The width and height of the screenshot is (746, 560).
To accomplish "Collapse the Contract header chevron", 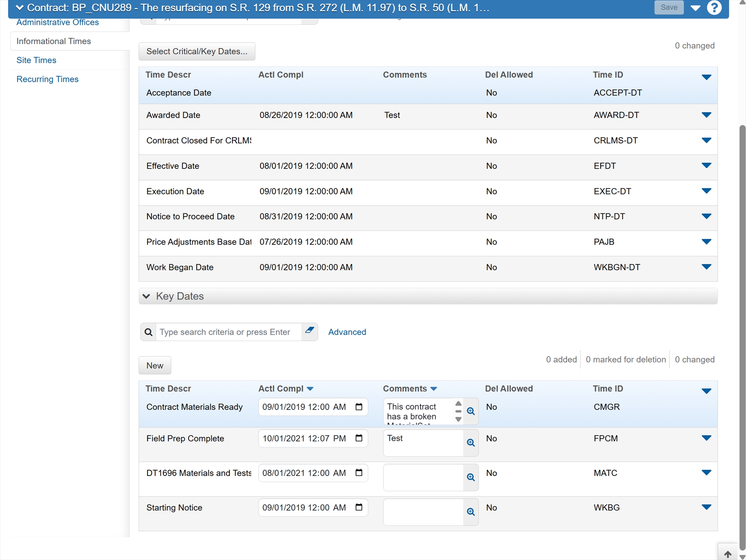I will click(x=20, y=8).
